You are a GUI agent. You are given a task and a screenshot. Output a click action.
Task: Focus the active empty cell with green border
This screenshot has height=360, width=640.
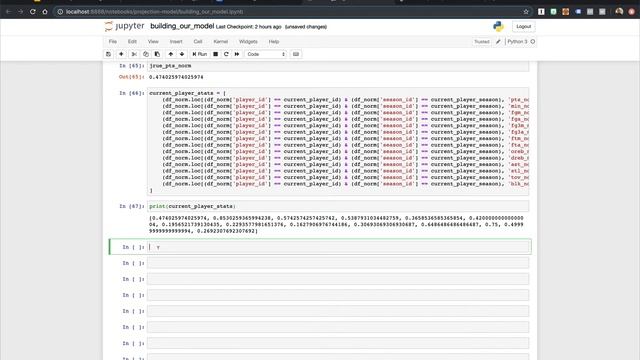(x=339, y=247)
